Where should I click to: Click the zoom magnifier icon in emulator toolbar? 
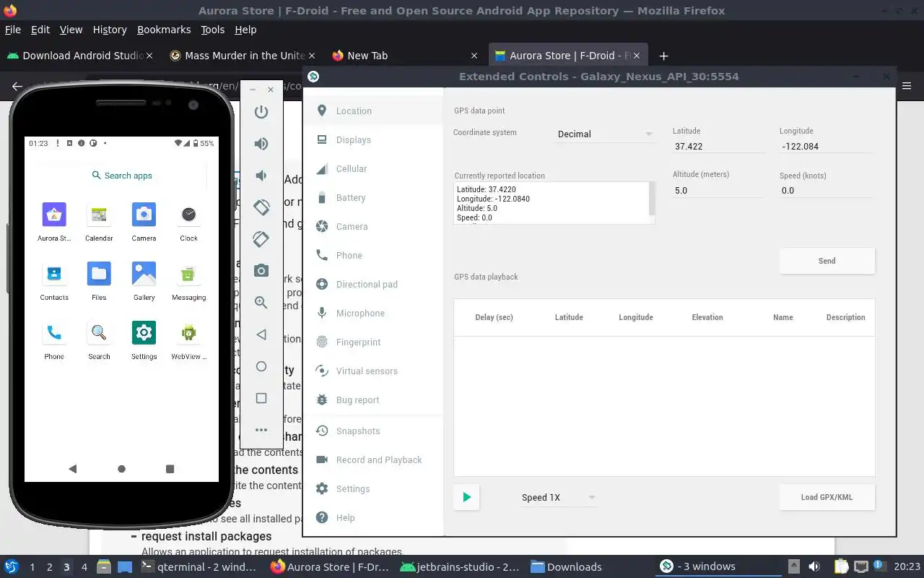tap(261, 303)
